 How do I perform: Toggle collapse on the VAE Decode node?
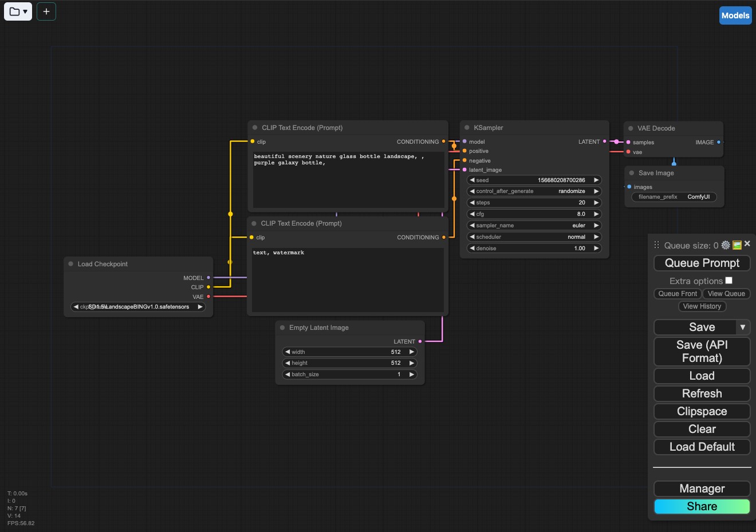pos(631,128)
